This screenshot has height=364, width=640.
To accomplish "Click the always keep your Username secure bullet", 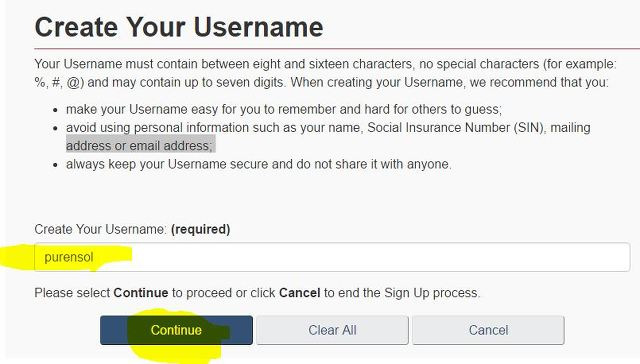I will tap(259, 164).
